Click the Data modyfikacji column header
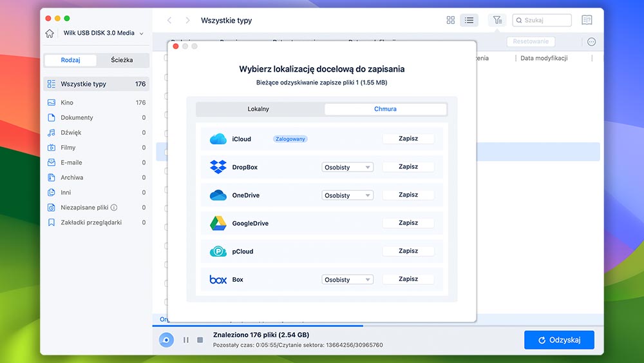644x363 pixels. tap(544, 59)
